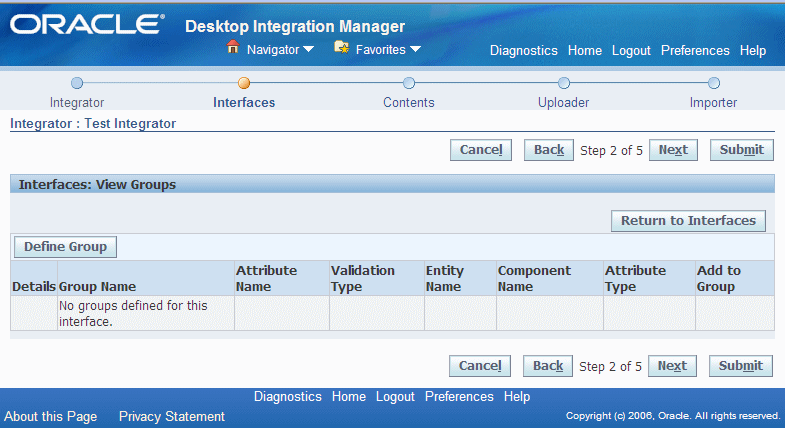
Task: Go to the Importer step label
Action: pyautogui.click(x=713, y=103)
